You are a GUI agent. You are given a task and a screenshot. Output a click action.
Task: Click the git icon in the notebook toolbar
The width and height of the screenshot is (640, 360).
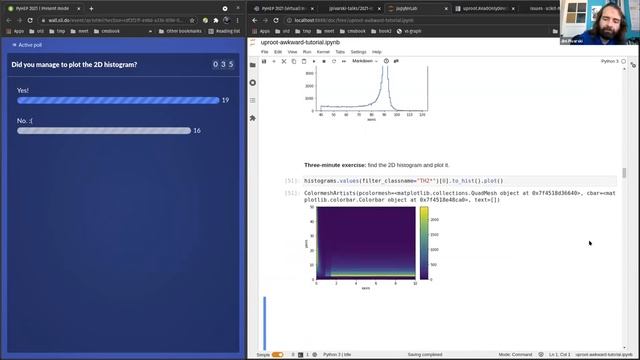tap(396, 61)
